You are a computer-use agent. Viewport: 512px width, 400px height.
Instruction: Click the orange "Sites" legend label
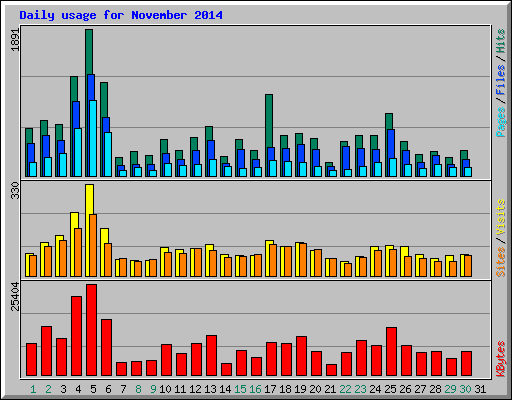501,262
